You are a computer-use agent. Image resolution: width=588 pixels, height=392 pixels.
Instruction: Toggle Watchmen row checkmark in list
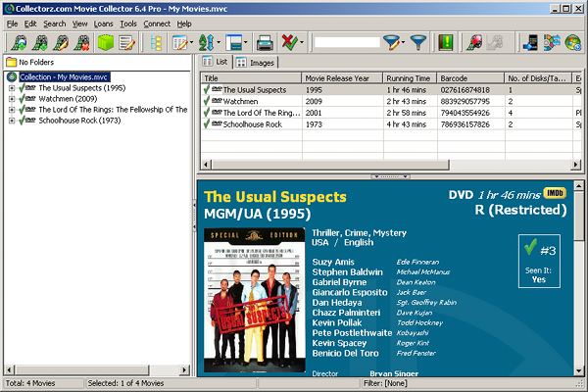pyautogui.click(x=206, y=101)
